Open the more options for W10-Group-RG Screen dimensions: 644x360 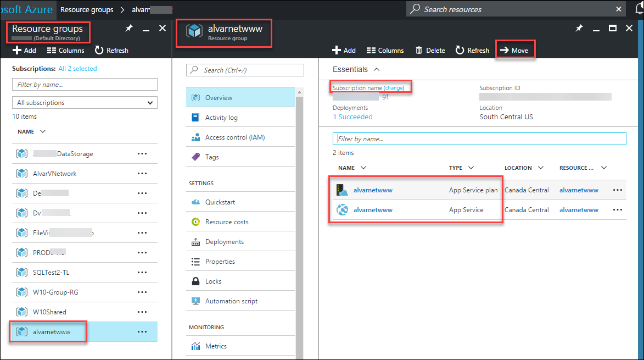pyautogui.click(x=142, y=292)
